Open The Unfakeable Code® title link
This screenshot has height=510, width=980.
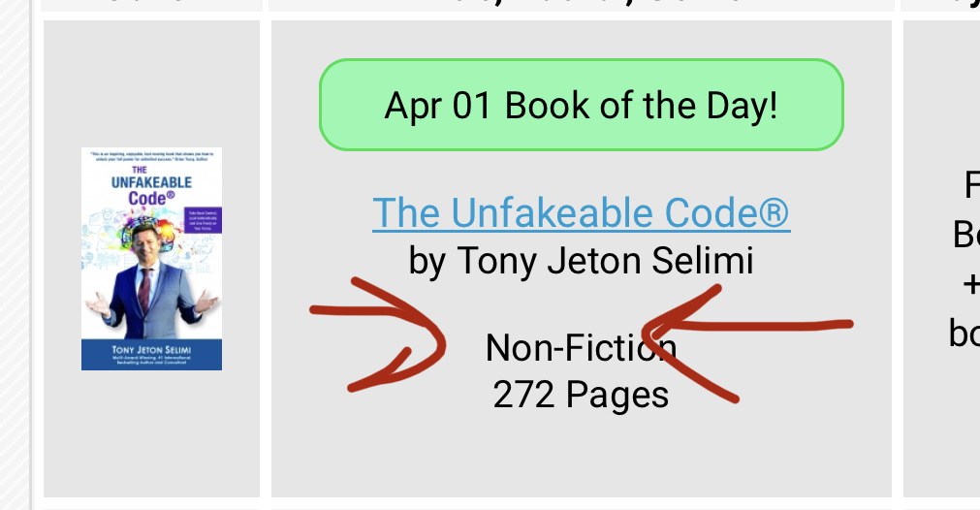[582, 212]
